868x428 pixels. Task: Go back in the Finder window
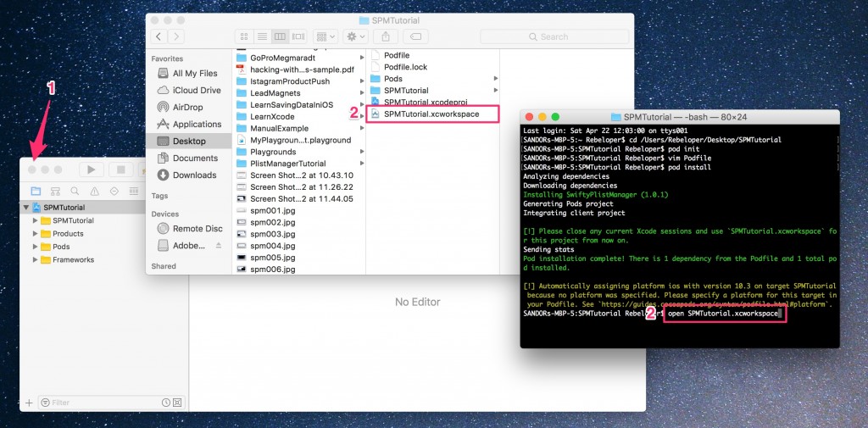pos(159,36)
